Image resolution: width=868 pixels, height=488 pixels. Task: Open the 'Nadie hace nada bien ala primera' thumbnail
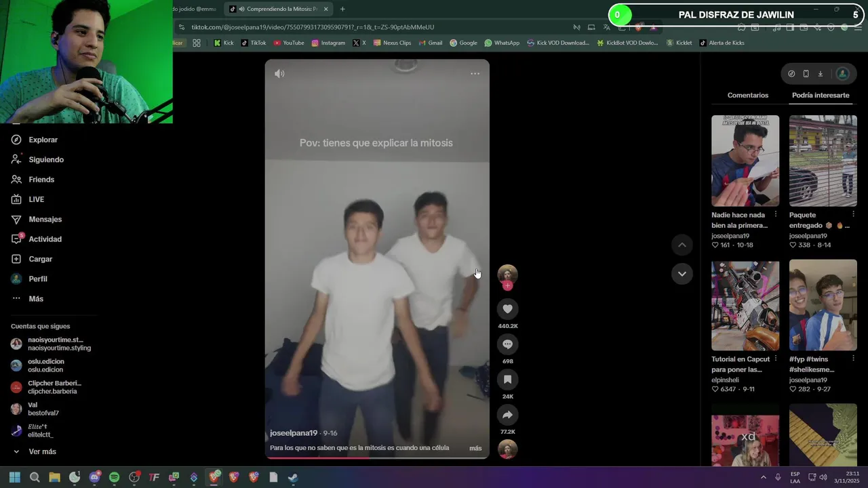tap(745, 161)
